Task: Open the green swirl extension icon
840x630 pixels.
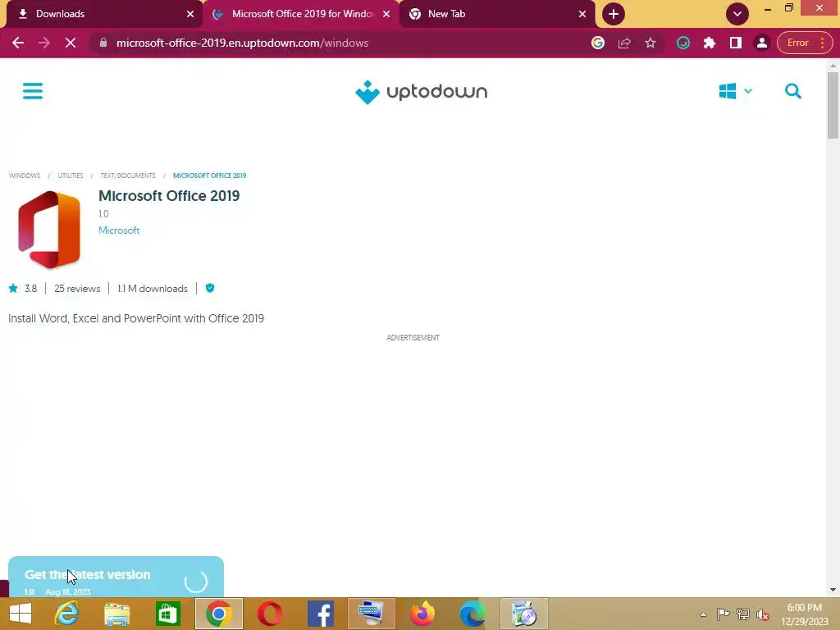Action: pos(683,43)
